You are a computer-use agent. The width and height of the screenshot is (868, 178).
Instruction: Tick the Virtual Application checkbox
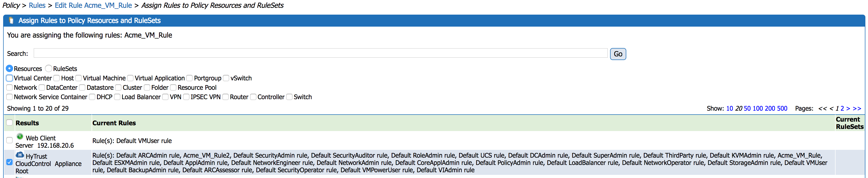130,78
